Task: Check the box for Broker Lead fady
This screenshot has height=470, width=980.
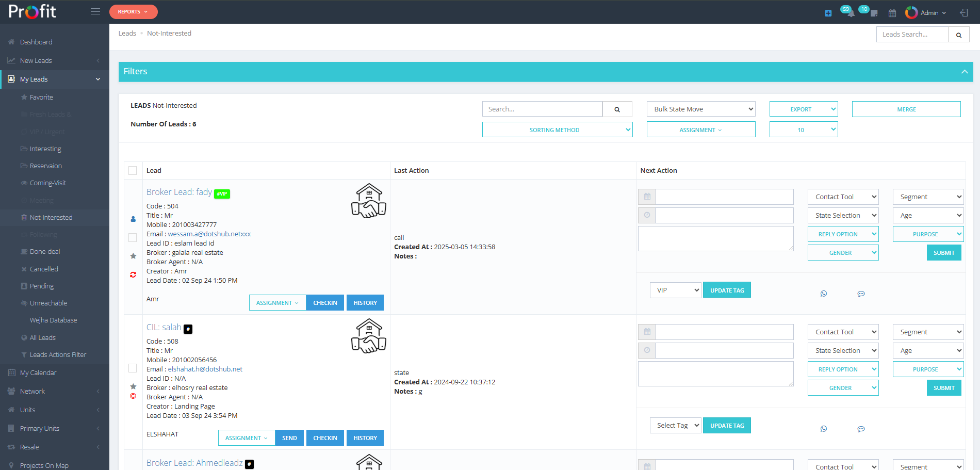Action: [x=133, y=237]
